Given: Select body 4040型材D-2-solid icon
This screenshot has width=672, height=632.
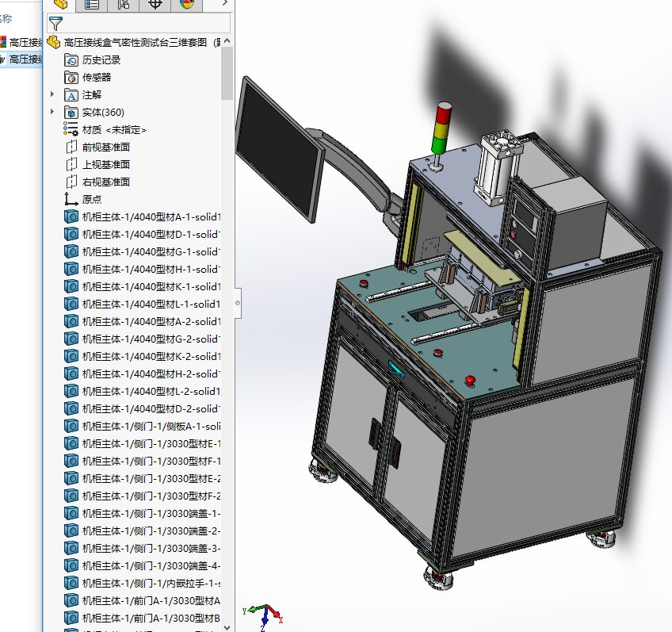Looking at the screenshot, I should pos(71,409).
